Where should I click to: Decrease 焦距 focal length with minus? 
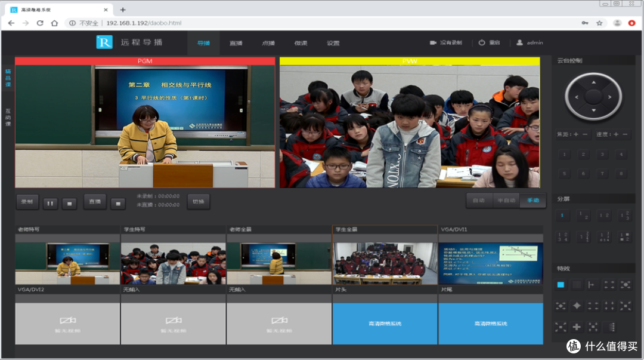585,134
